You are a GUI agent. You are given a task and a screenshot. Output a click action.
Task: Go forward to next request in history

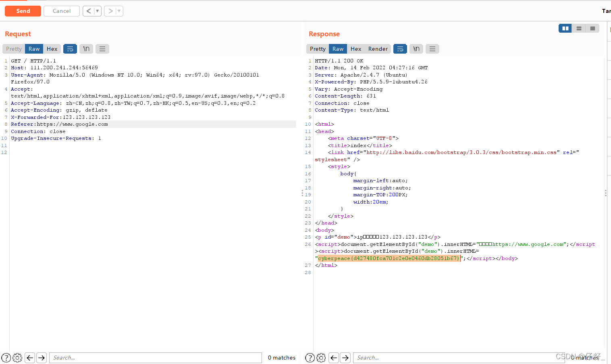point(110,11)
